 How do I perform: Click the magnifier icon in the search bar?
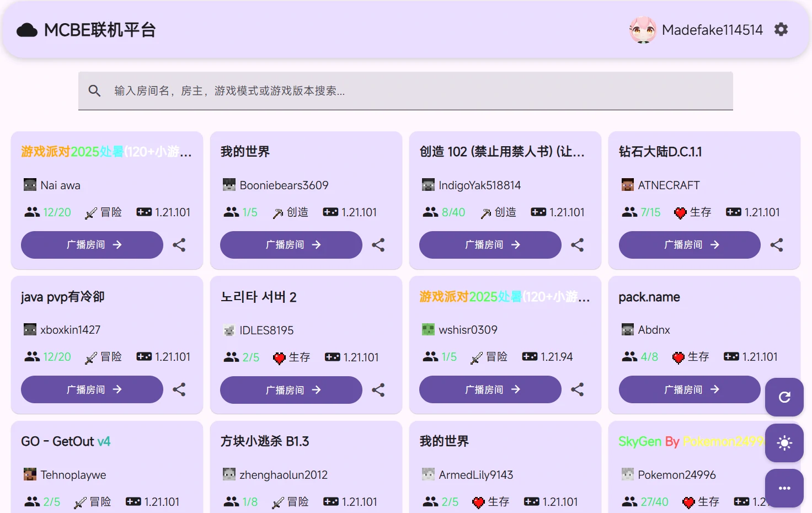pos(94,90)
